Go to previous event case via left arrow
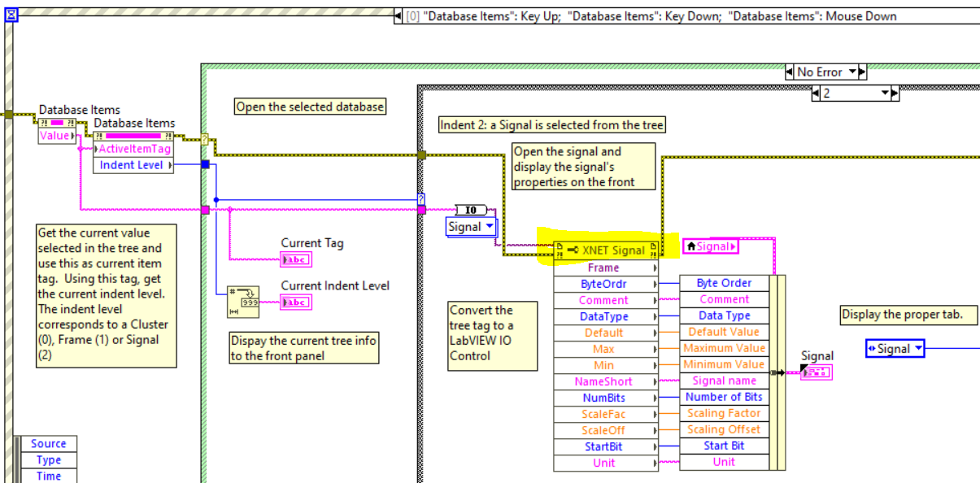 tap(399, 16)
